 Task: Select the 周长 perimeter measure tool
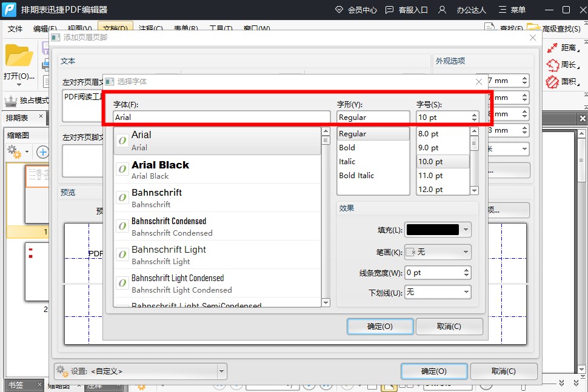[x=552, y=65]
